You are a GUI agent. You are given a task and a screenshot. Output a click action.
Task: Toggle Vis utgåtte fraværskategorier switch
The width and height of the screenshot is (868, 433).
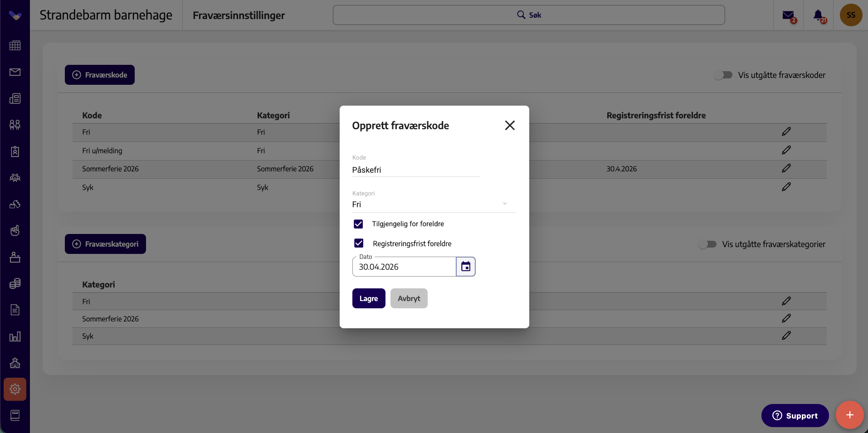click(707, 244)
